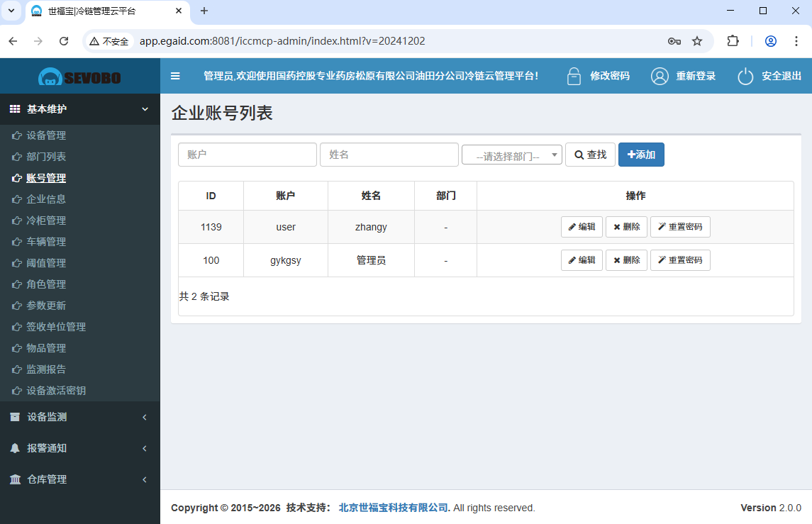
Task: Delete the gykgsy account row
Action: 626,260
